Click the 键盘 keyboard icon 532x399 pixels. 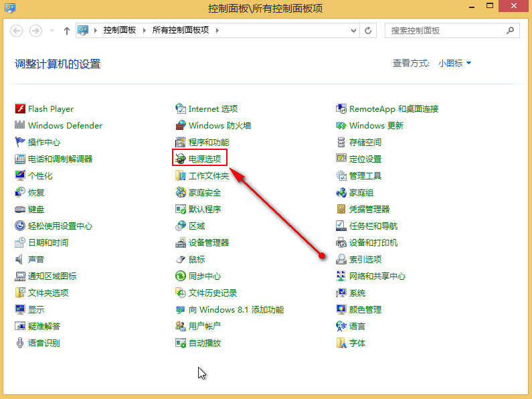20,209
